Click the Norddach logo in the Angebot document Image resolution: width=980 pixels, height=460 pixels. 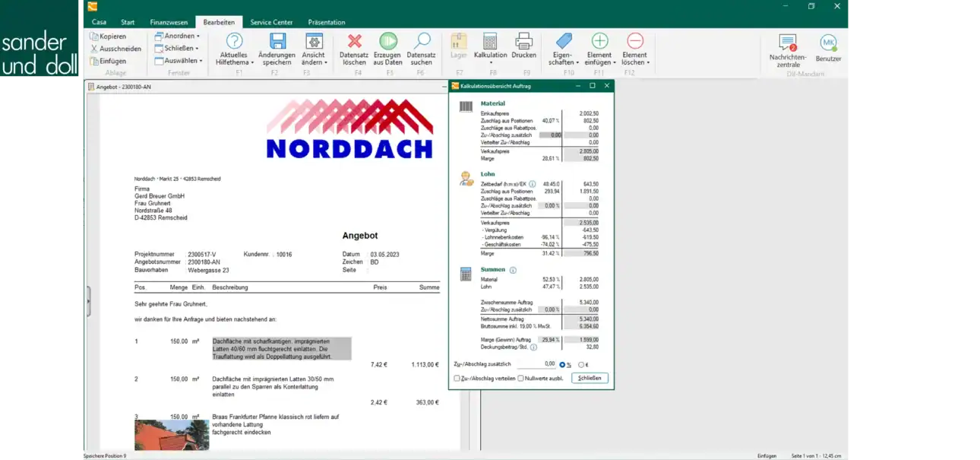click(x=349, y=128)
